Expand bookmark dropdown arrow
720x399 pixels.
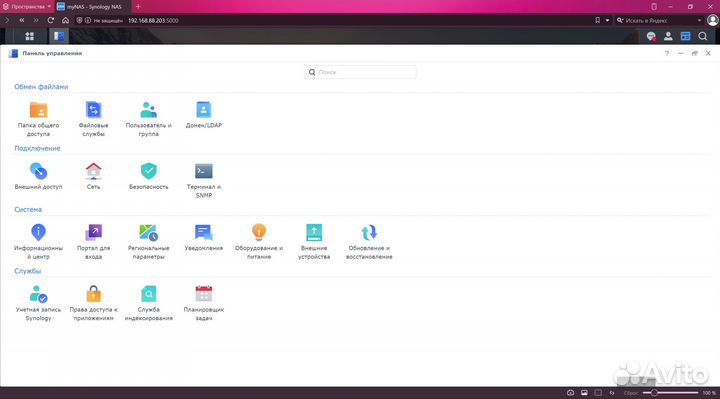click(607, 20)
